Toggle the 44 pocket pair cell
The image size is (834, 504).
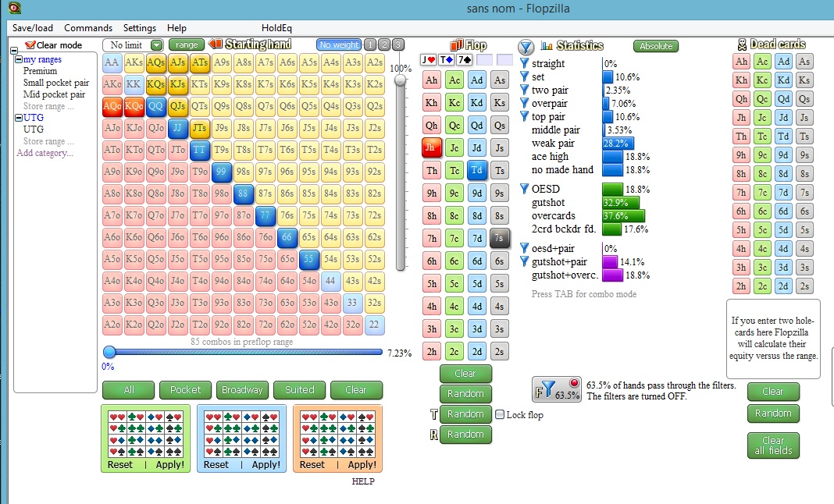click(330, 281)
